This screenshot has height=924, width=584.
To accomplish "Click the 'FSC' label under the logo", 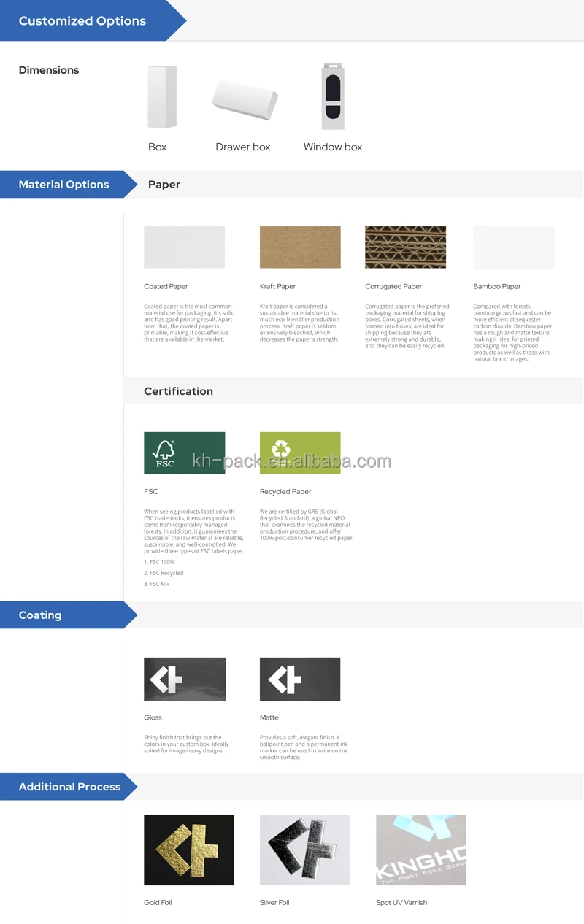I will [150, 491].
